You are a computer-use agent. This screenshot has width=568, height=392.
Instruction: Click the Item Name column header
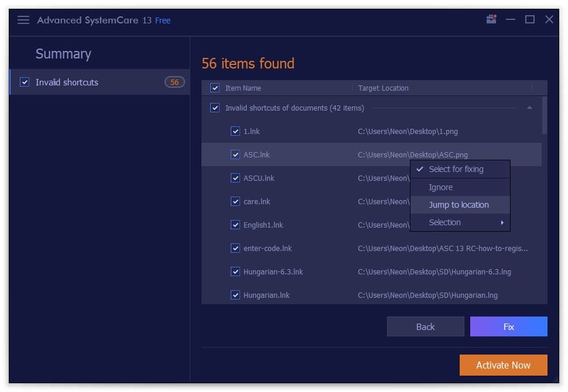coord(243,88)
